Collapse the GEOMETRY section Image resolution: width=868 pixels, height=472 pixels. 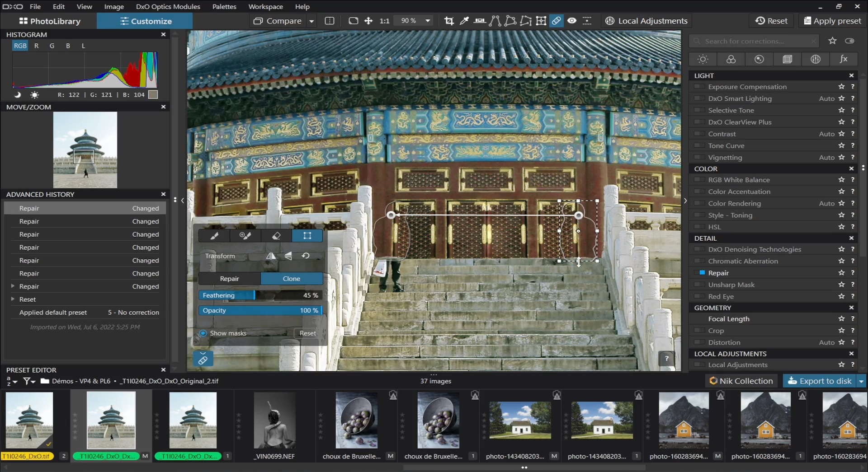tap(851, 308)
